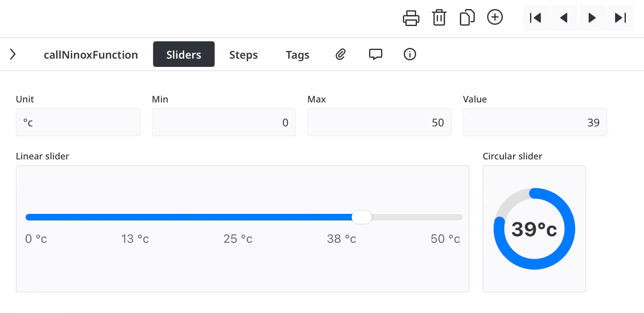Switch to the callNinoxFunction tab
644x313 pixels.
tap(91, 55)
